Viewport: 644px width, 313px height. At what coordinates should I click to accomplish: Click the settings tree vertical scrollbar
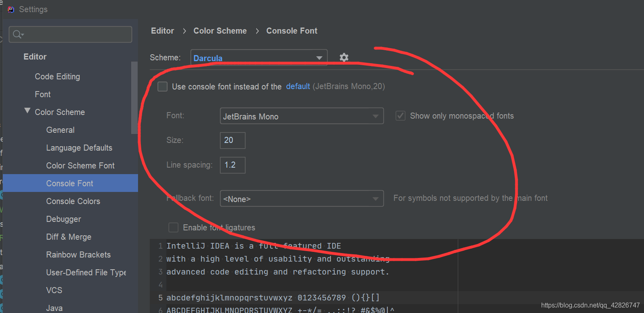134,98
